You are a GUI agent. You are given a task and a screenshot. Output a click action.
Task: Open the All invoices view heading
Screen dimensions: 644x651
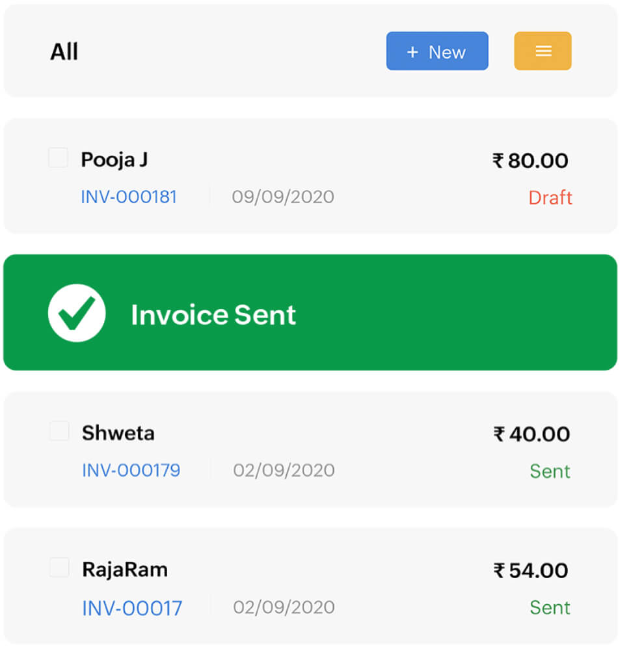coord(64,52)
